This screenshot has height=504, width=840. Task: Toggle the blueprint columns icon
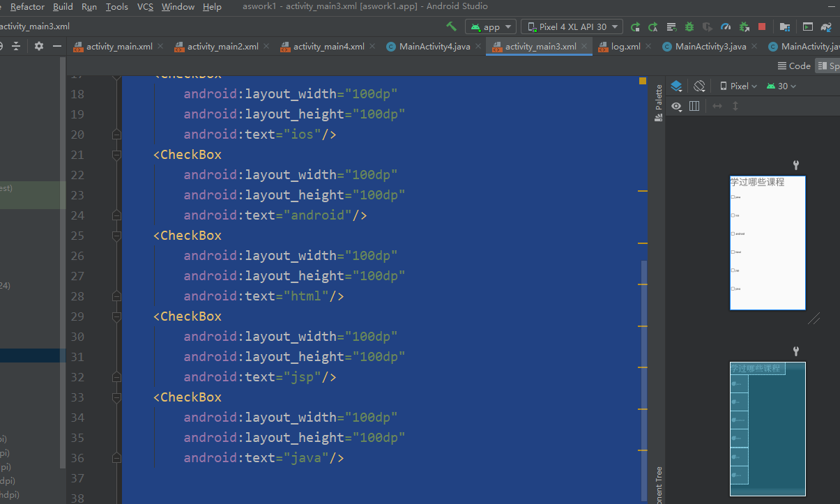coord(694,106)
